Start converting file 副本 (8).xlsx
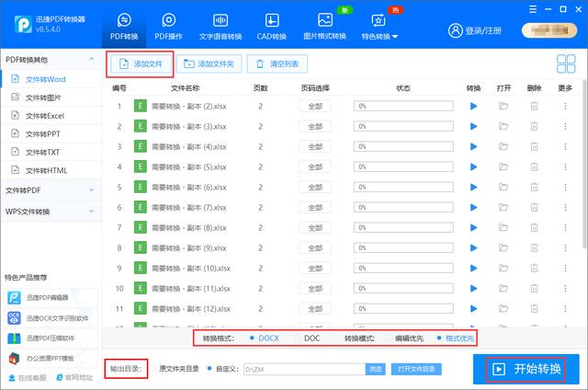This screenshot has width=588, height=390. tap(474, 228)
